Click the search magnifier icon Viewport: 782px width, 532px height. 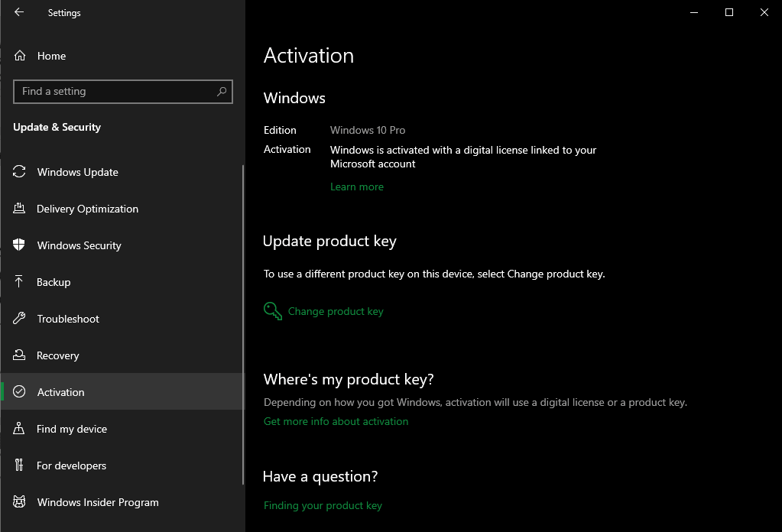[222, 91]
